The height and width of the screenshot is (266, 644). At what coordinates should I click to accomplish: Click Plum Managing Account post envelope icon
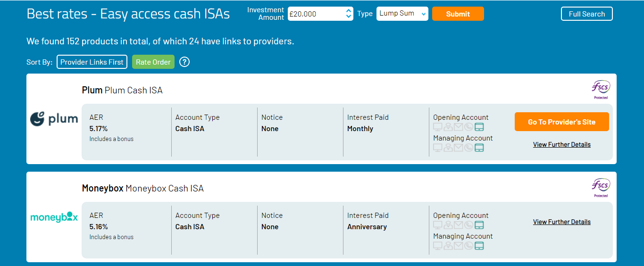coord(459,148)
